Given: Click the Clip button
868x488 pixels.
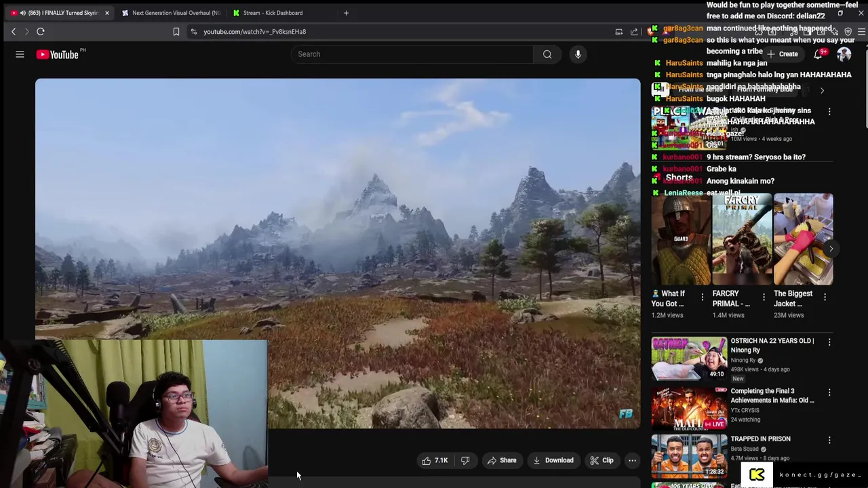Looking at the screenshot, I should 601,460.
